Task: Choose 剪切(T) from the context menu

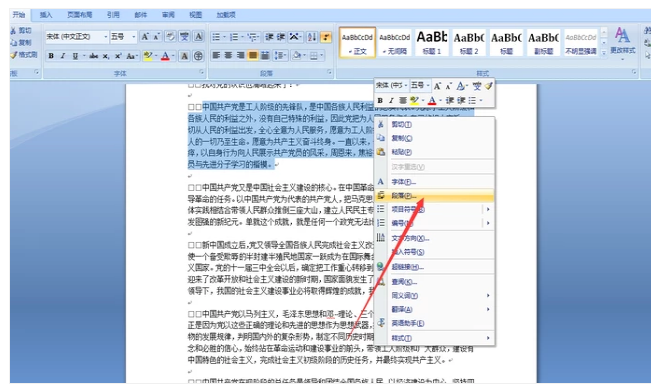Action: 434,125
